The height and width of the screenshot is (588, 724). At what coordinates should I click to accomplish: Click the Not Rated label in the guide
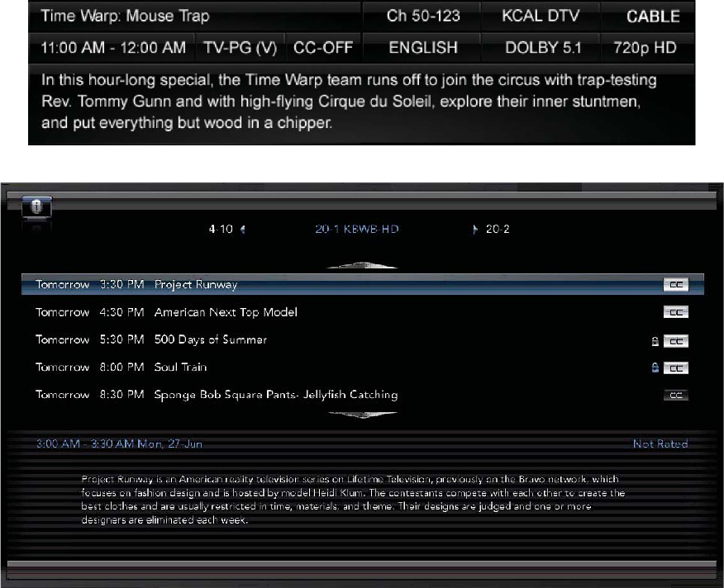[660, 444]
